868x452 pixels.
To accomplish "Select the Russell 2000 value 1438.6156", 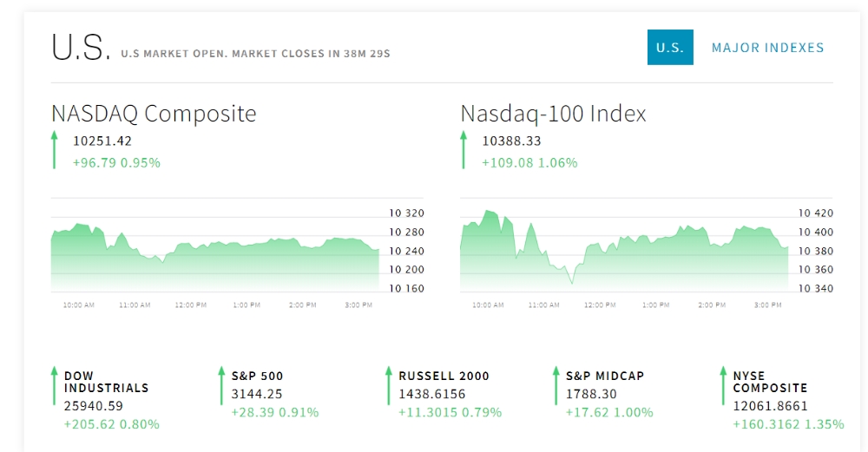I will 431,394.
